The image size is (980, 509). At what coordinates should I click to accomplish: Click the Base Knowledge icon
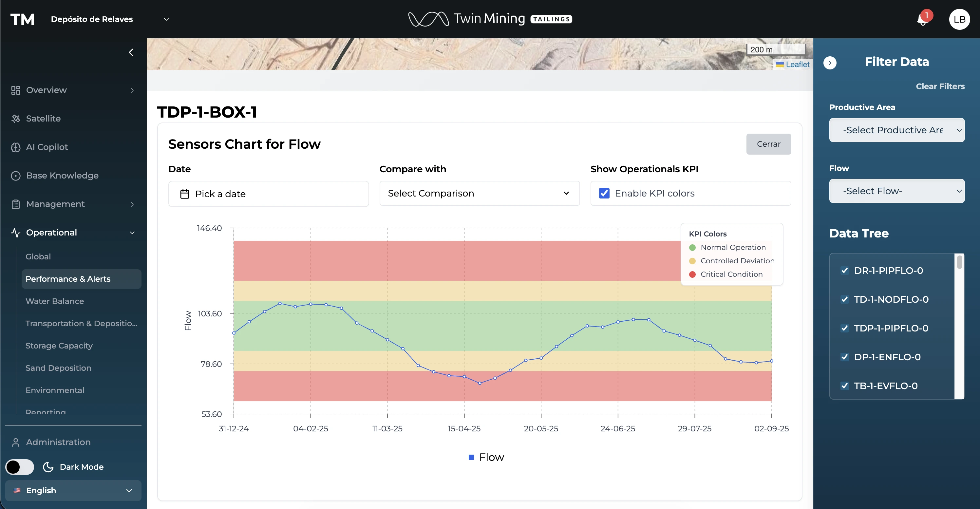click(16, 176)
